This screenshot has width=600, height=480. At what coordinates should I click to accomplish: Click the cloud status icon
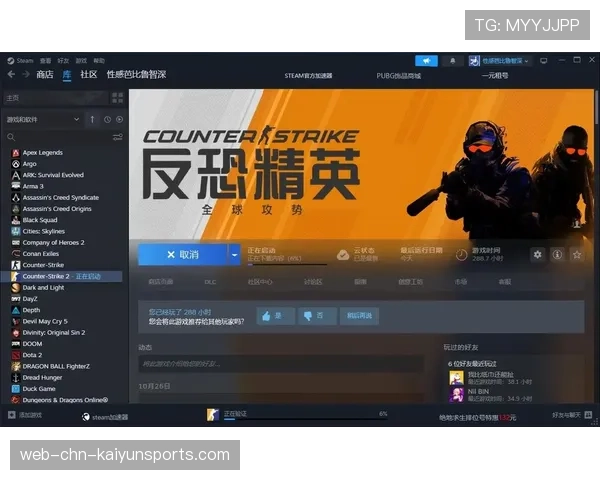(343, 255)
